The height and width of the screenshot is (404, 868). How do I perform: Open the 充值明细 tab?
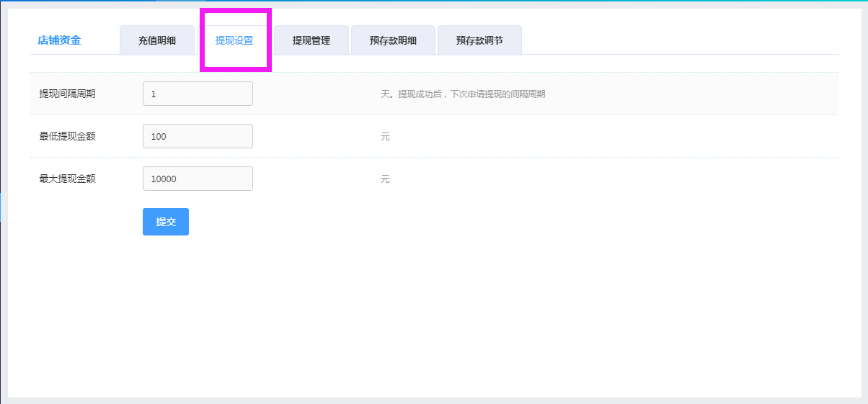click(157, 40)
